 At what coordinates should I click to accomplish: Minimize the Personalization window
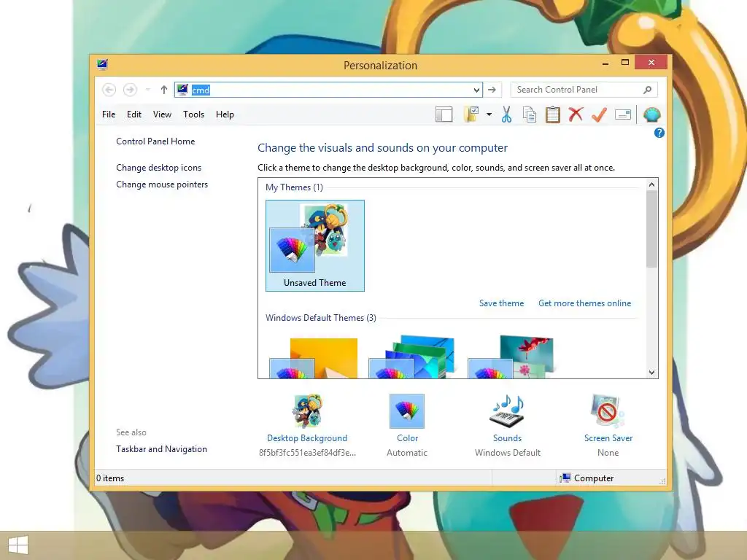pos(605,63)
